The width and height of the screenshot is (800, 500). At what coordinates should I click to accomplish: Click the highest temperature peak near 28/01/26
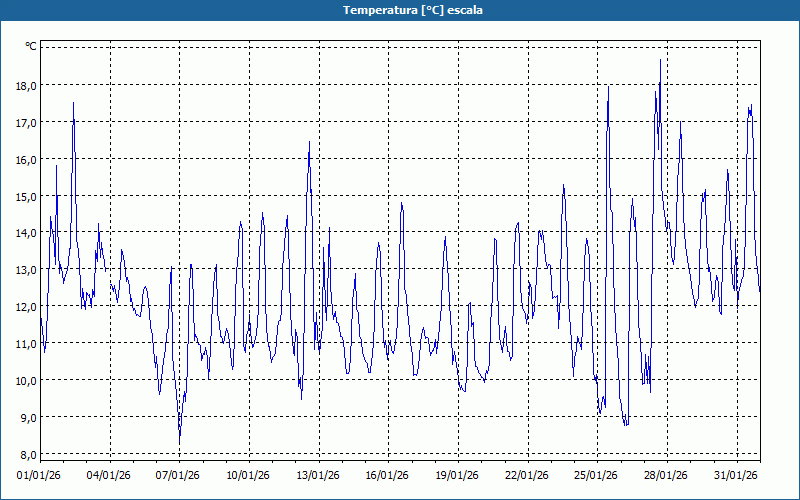(660, 60)
